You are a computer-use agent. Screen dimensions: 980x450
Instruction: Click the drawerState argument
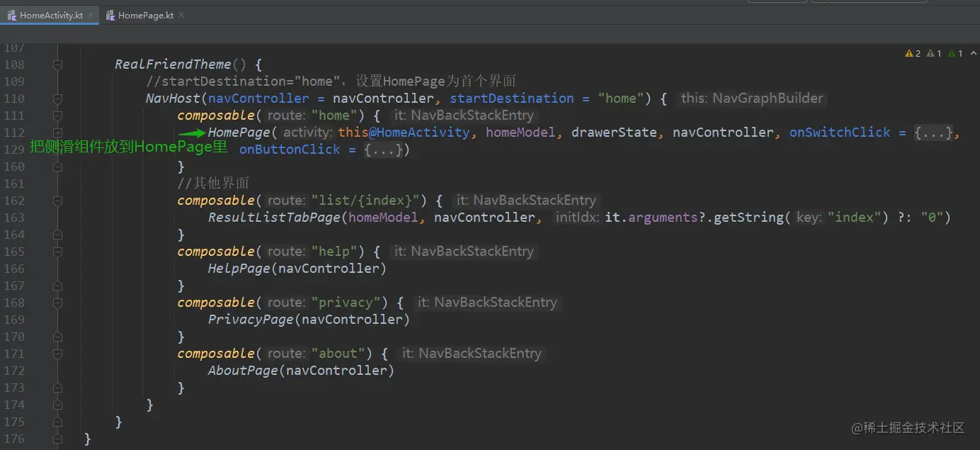(x=614, y=133)
